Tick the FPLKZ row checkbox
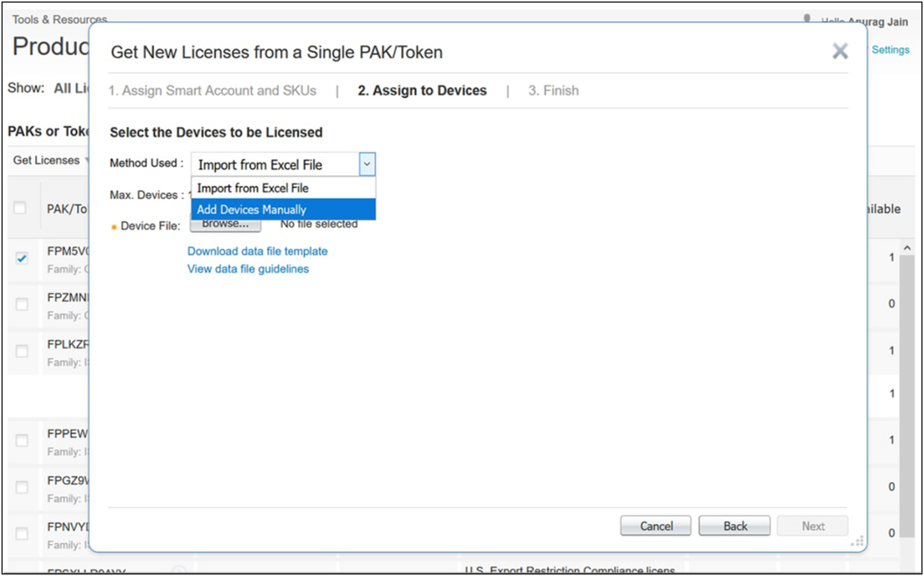The image size is (924, 576). coord(21,351)
